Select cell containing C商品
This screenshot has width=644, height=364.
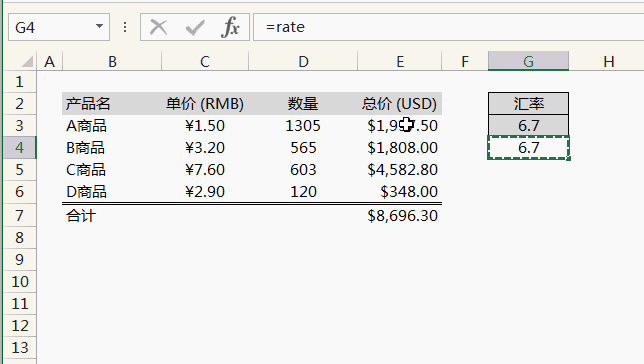(112, 170)
